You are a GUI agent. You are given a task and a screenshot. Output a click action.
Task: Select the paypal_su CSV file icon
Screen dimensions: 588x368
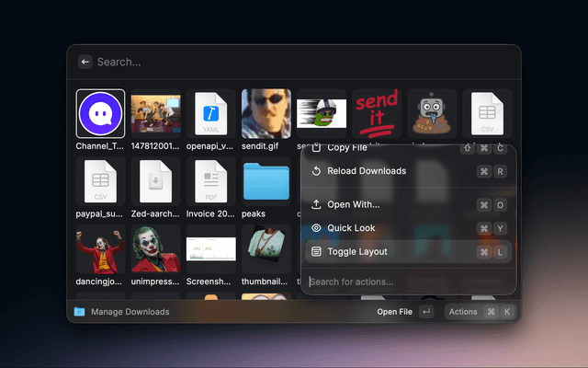coord(100,181)
